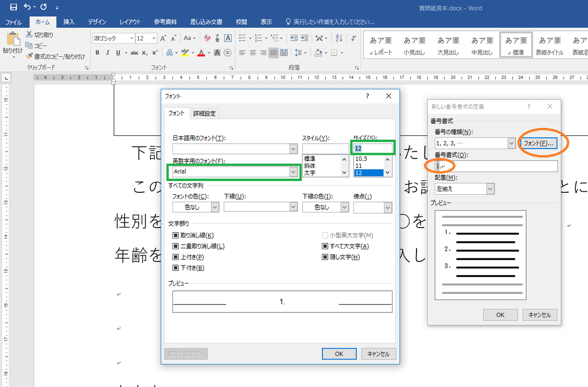Select 太字 in the スタイル list
This screenshot has height=387, width=588.
(309, 173)
